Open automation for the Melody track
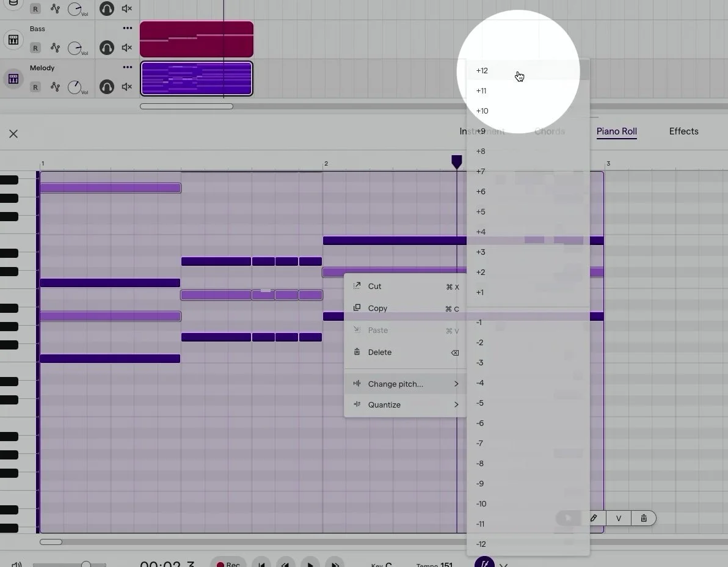This screenshot has height=567, width=728. click(55, 86)
